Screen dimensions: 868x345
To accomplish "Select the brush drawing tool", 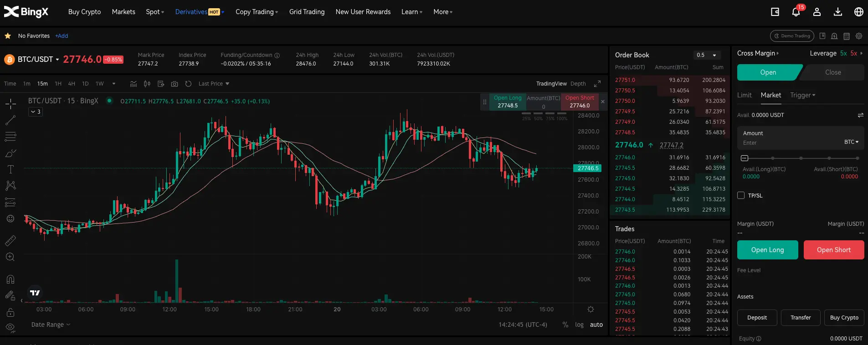I will pyautogui.click(x=10, y=153).
